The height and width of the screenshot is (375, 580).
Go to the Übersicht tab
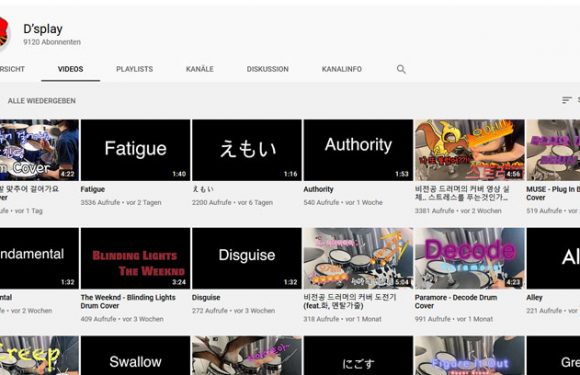point(12,69)
